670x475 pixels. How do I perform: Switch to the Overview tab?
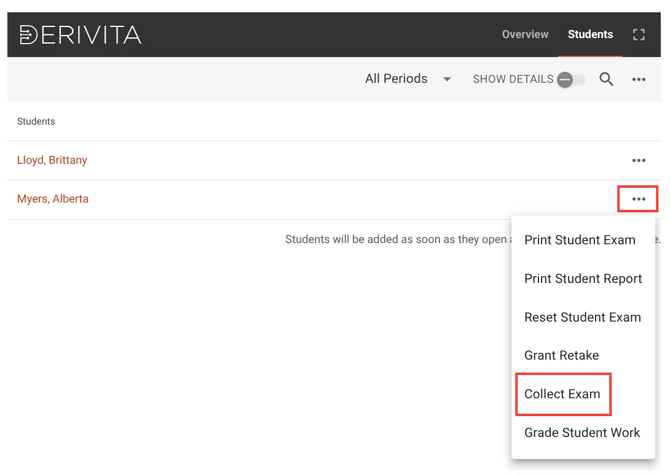pyautogui.click(x=525, y=34)
